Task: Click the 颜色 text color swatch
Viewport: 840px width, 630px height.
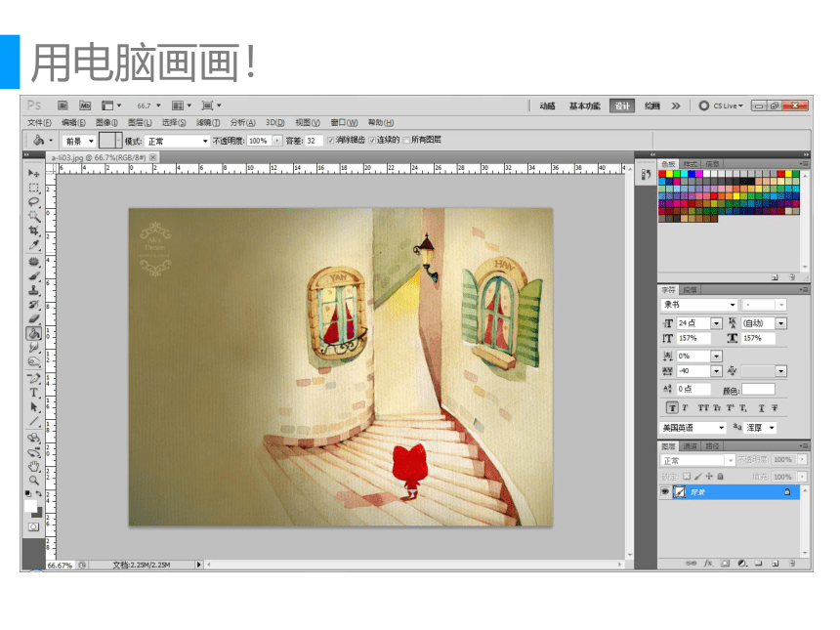Action: pos(758,390)
